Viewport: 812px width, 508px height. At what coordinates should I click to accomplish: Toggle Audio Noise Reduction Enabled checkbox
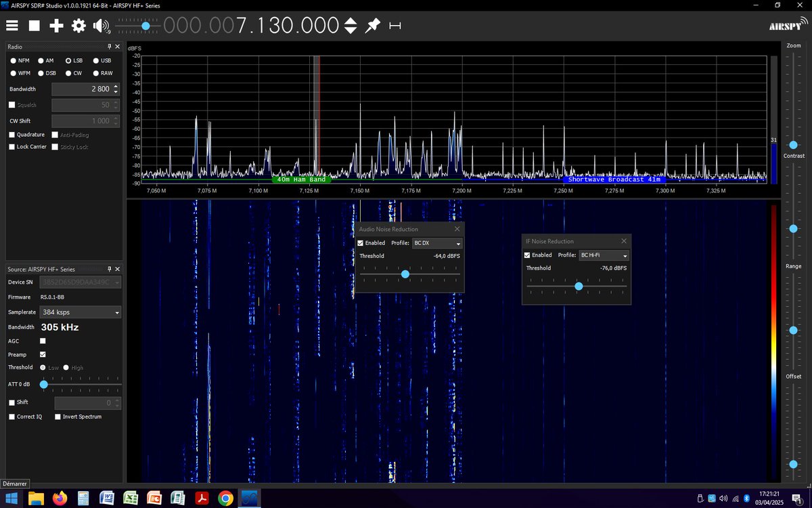point(361,243)
